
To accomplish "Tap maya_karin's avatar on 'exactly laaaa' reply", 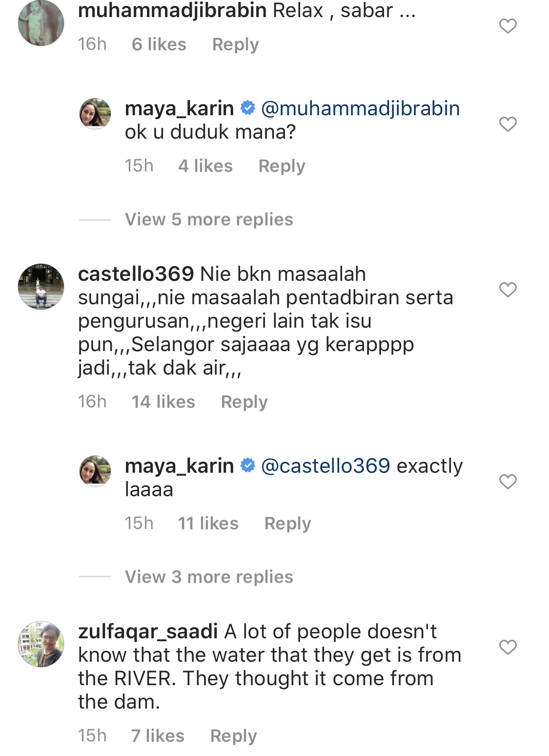I will point(95,471).
